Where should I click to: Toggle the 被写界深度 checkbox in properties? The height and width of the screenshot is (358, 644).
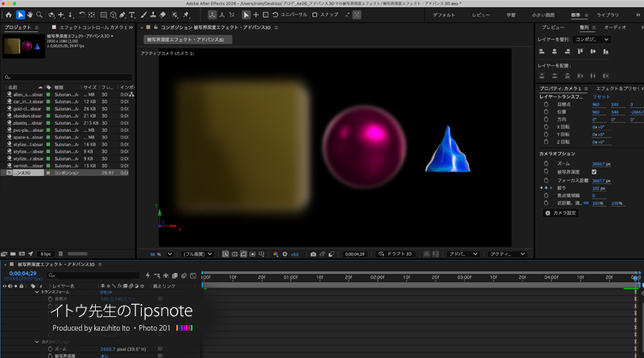pos(594,171)
